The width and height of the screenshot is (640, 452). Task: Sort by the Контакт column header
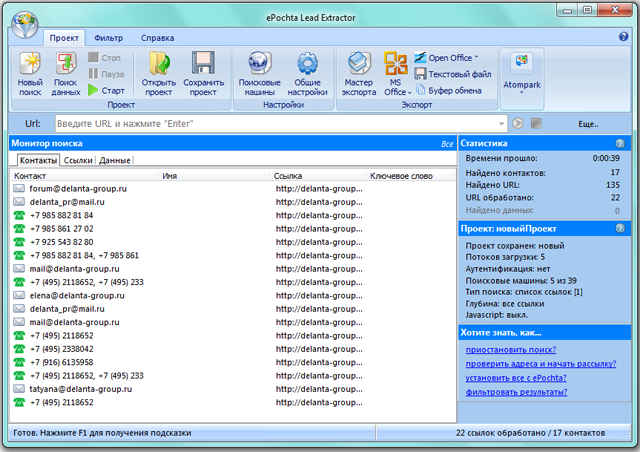(x=84, y=176)
